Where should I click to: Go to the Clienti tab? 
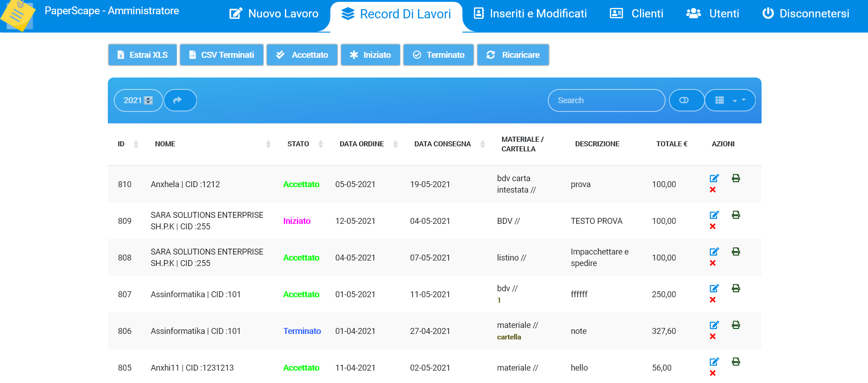tap(636, 14)
